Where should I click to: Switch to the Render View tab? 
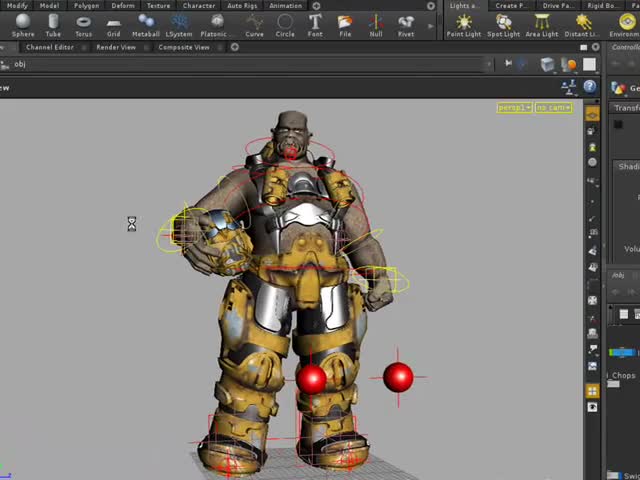tap(116, 47)
